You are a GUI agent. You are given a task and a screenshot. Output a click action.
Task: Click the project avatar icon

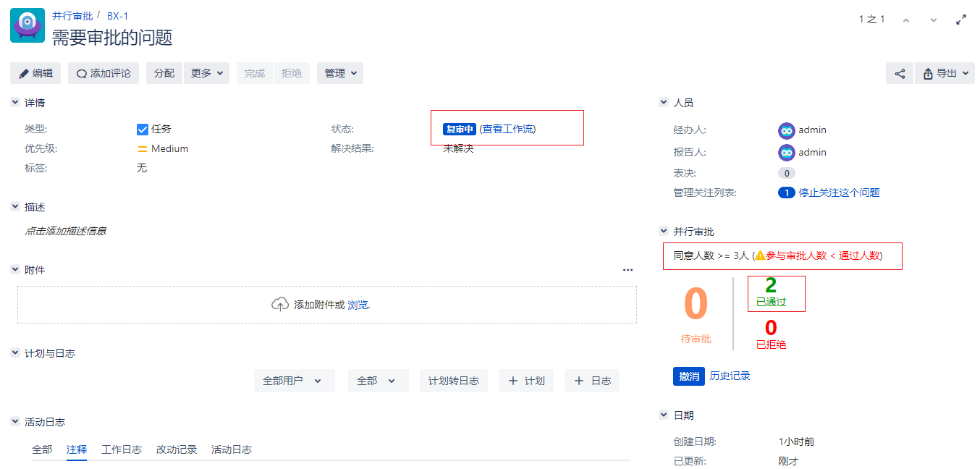[28, 25]
